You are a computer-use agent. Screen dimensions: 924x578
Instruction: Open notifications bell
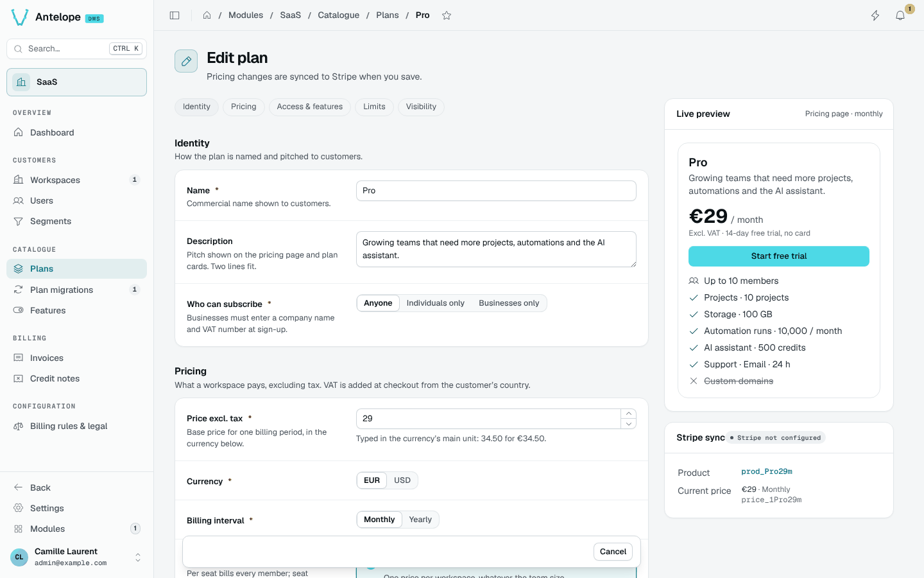900,15
